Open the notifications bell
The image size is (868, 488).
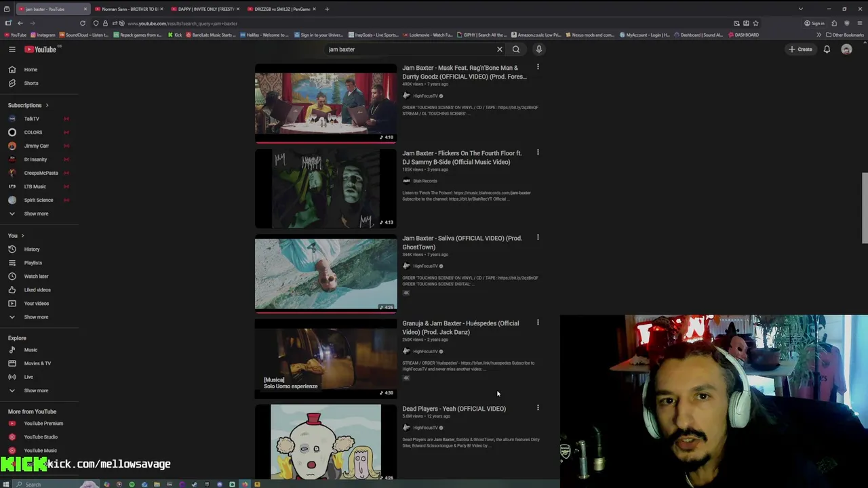point(827,49)
